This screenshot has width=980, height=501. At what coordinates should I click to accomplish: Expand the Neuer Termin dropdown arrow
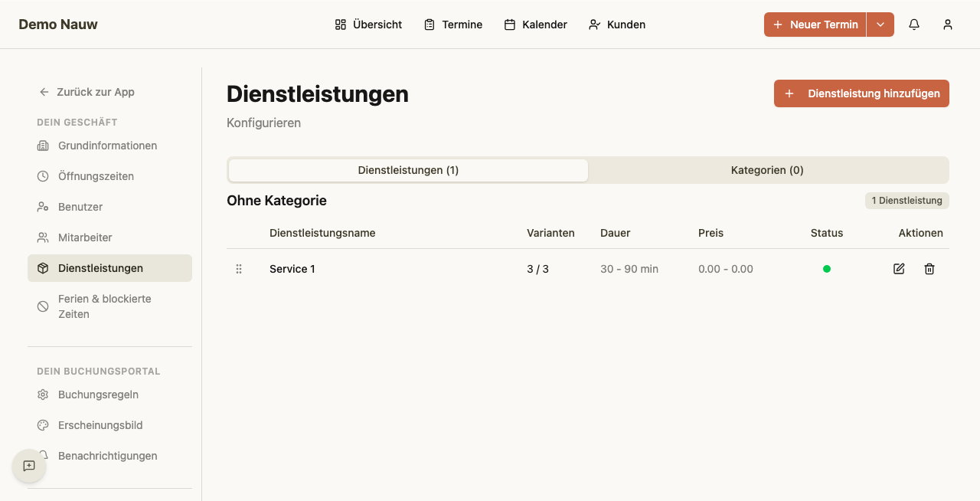tap(880, 25)
